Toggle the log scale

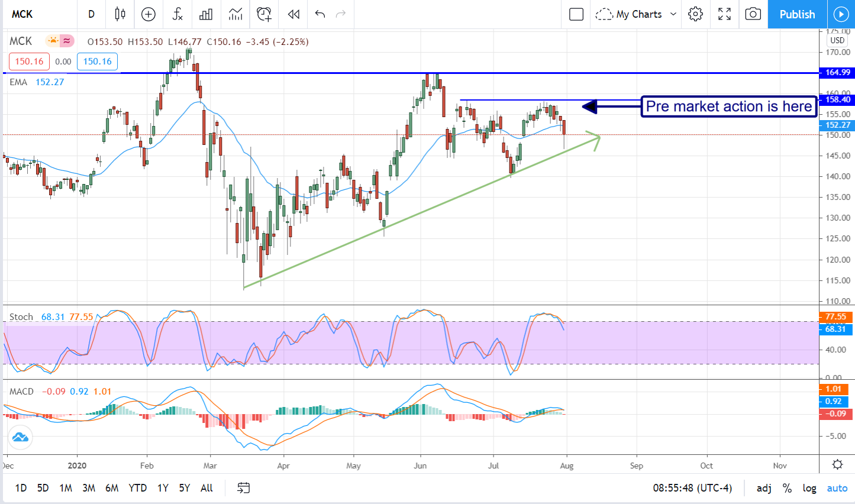point(809,488)
